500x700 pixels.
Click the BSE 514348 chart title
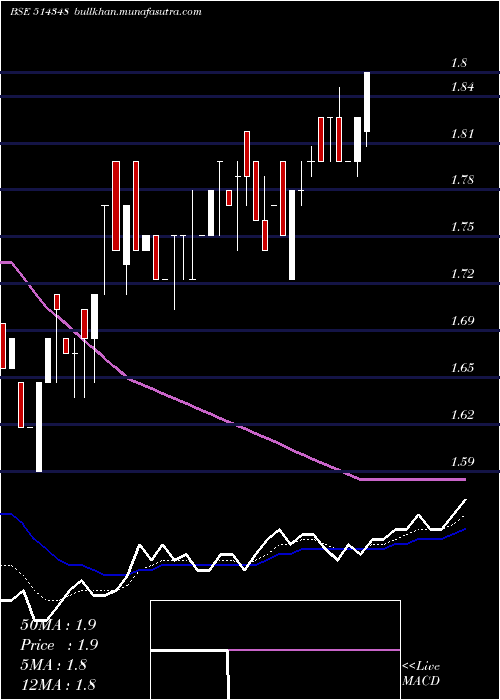click(x=39, y=12)
